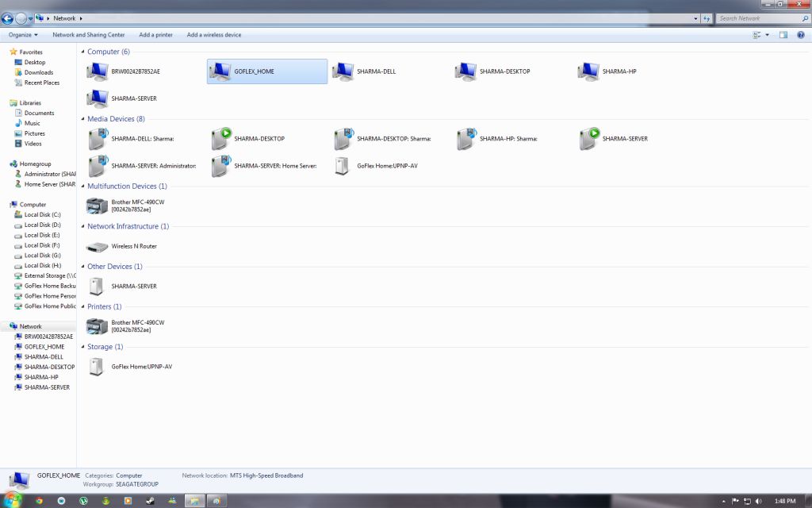Click the Steam icon in the taskbar

[150, 501]
